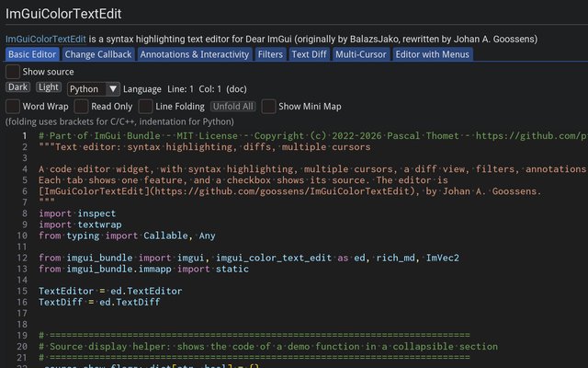Click the 'import textwrap' code line
The height and width of the screenshot is (368, 588).
(80, 224)
